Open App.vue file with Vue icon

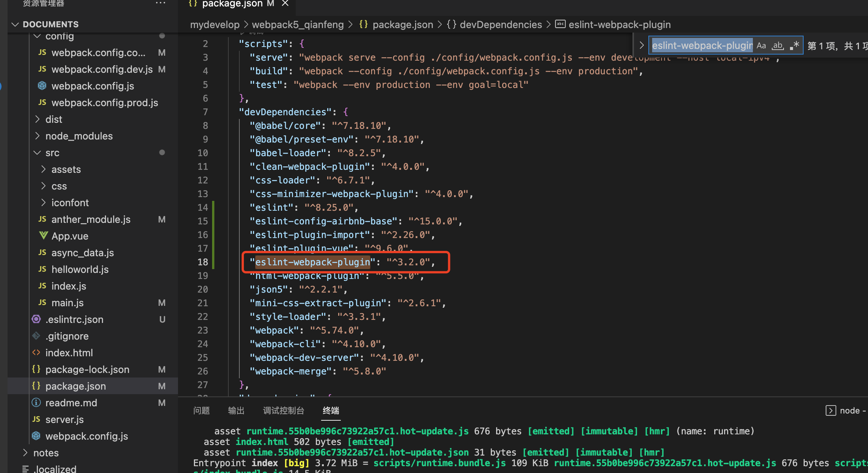pyautogui.click(x=70, y=236)
